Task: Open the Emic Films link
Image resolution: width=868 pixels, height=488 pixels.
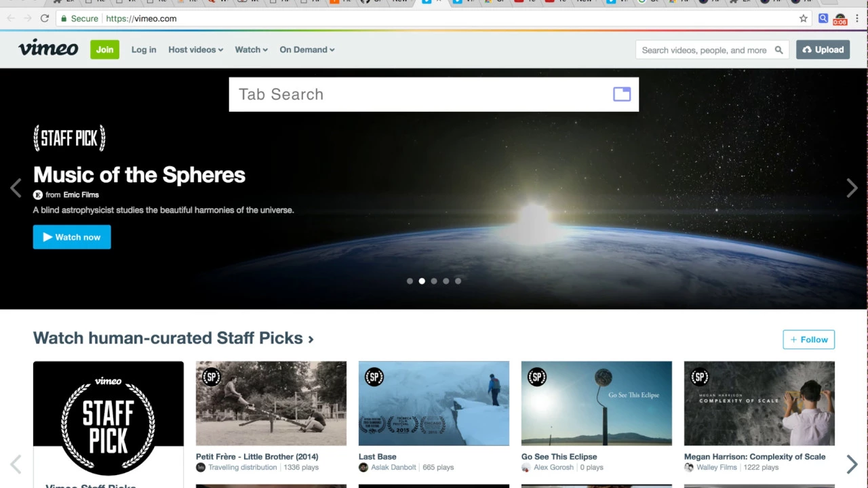Action: click(x=81, y=195)
